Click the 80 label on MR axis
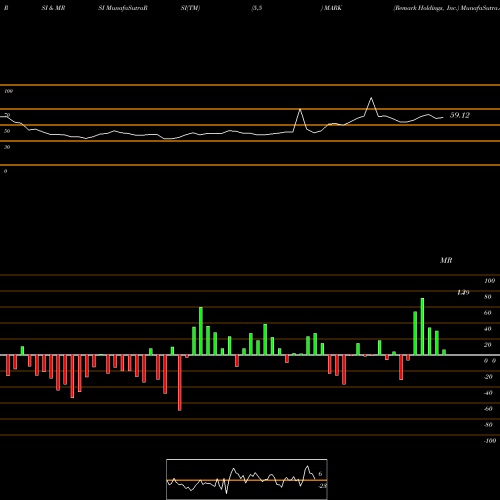 [x=488, y=297]
